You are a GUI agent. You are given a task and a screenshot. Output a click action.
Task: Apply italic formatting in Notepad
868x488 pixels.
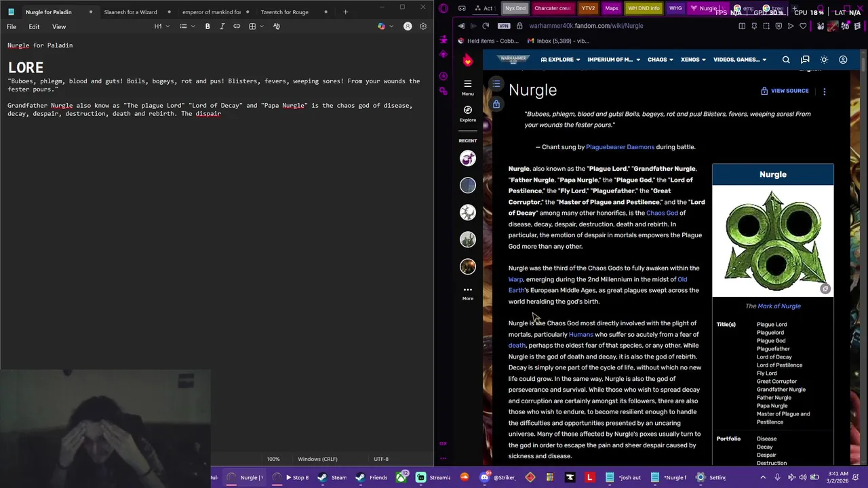[x=222, y=26]
